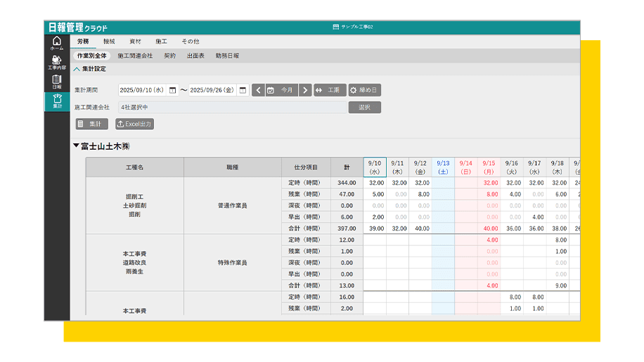Select the 出面表 sub-tab
The image size is (644, 362).
[x=195, y=56]
